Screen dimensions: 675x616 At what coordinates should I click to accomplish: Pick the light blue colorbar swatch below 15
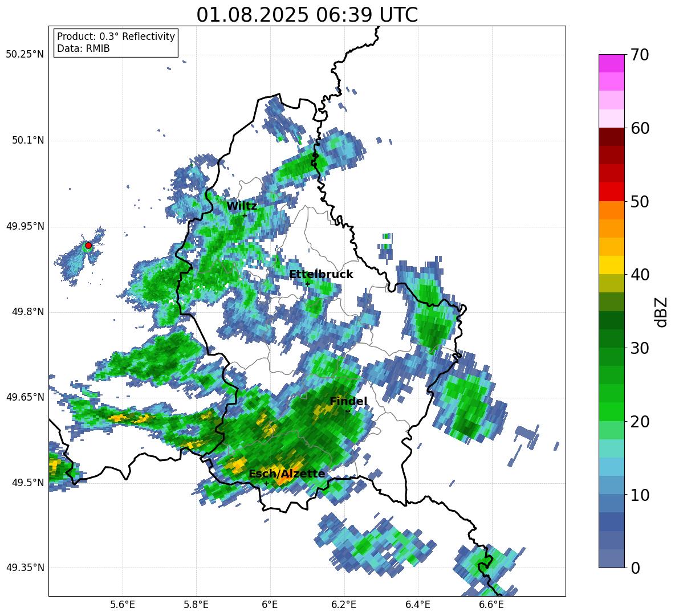(x=612, y=467)
